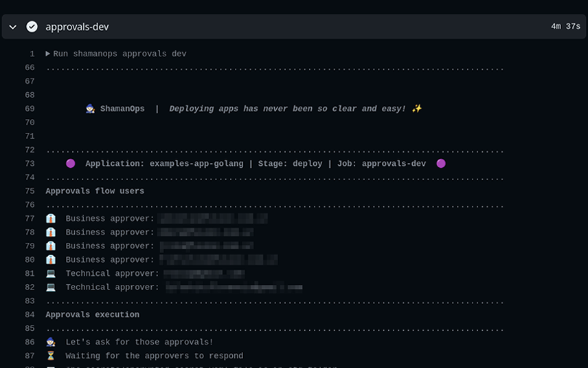Click log line number 73
Viewport: 588px width, 368px height.
pos(30,164)
